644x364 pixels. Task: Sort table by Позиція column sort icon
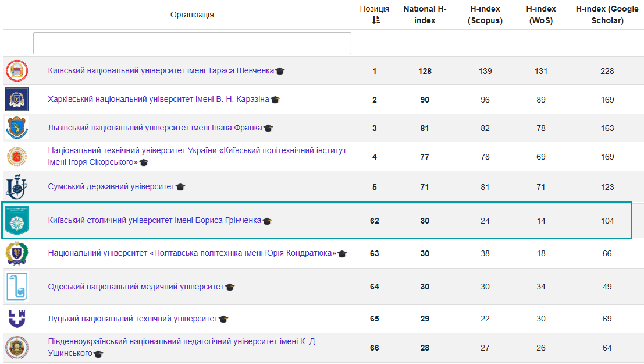[375, 20]
